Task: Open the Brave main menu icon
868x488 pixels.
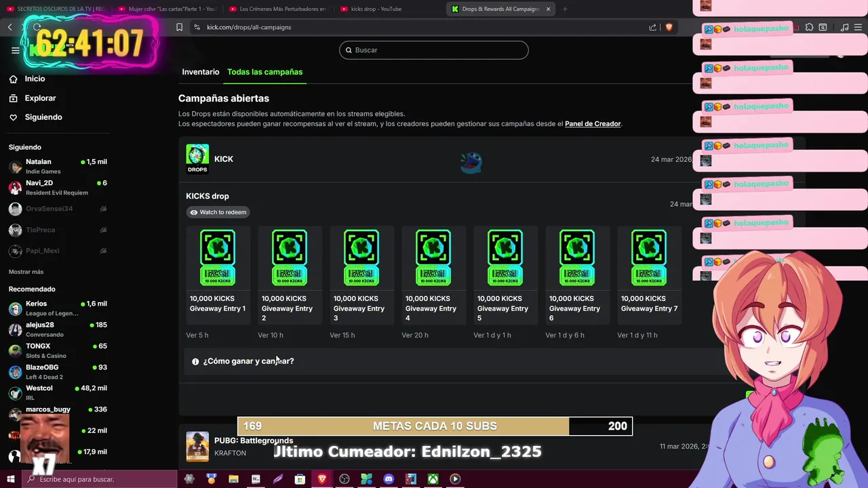Action: (x=859, y=27)
